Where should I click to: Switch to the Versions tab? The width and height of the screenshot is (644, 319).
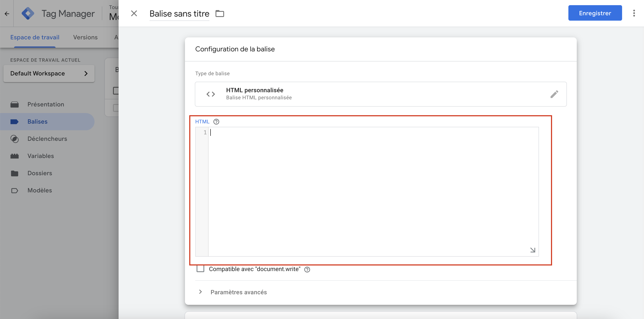click(85, 37)
